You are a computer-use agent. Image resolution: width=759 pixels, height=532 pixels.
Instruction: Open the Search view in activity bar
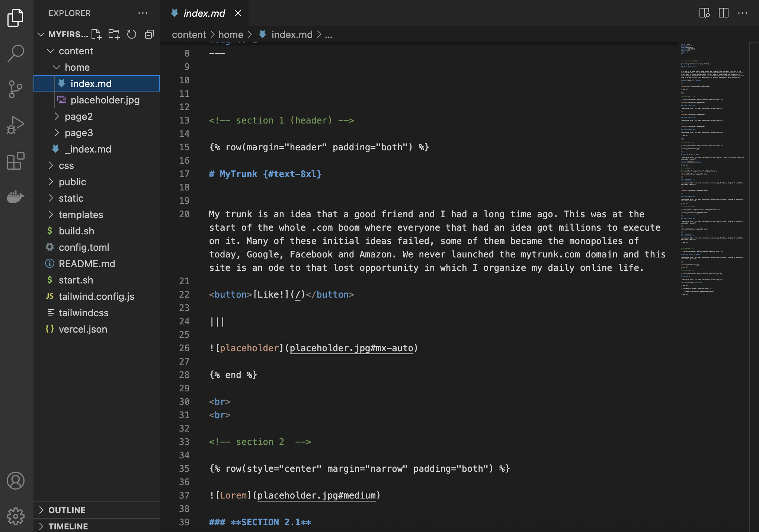[16, 53]
